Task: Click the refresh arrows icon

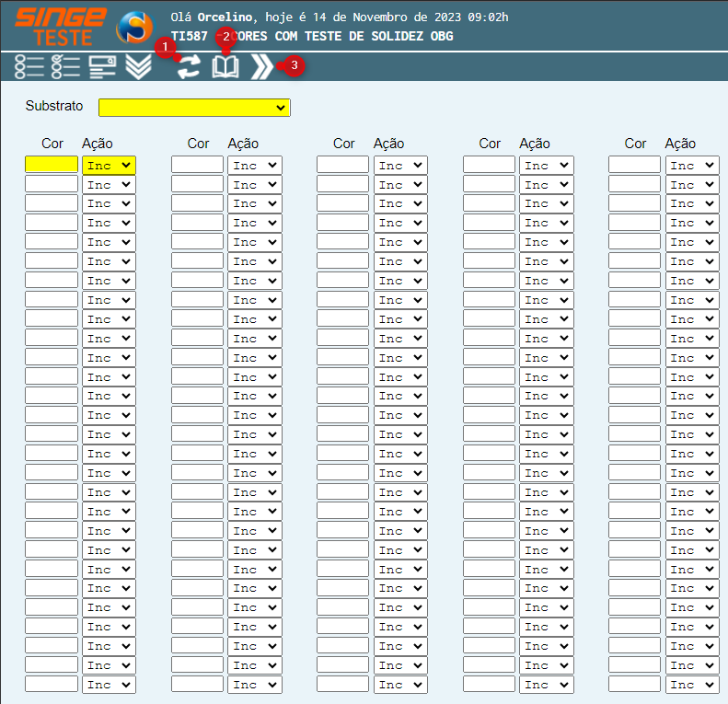Action: [189, 67]
